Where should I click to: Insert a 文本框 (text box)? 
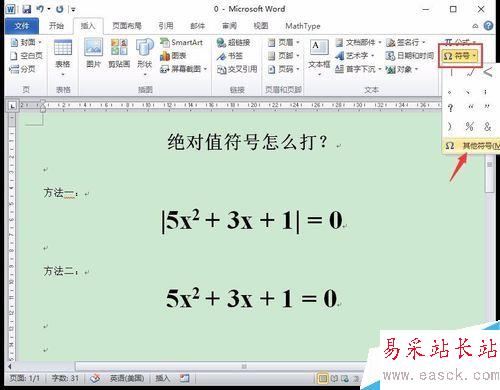pyautogui.click(x=319, y=57)
